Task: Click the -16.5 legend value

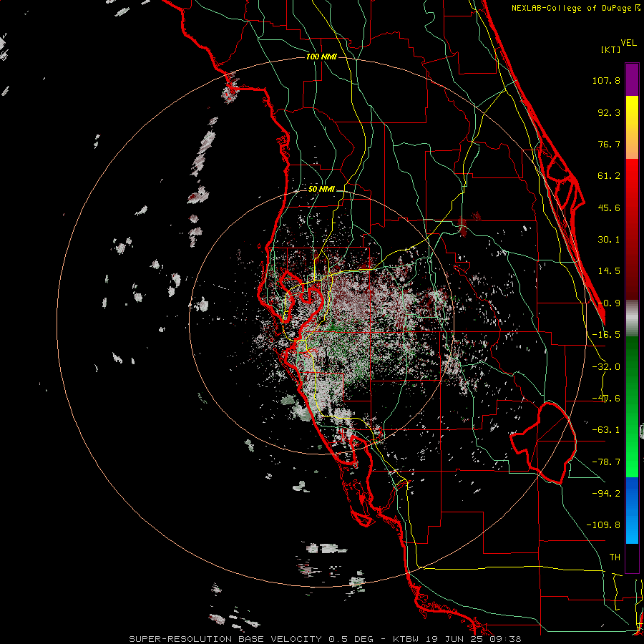Action: pos(606,335)
